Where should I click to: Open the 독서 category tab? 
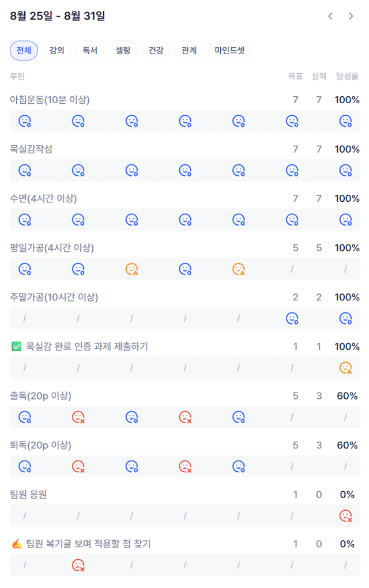coord(90,51)
